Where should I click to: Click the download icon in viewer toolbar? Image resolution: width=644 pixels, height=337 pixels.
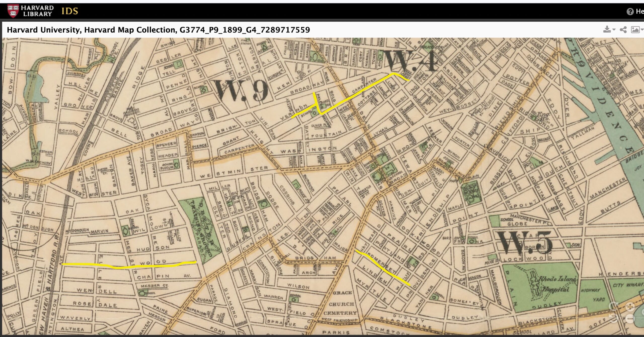(x=607, y=29)
